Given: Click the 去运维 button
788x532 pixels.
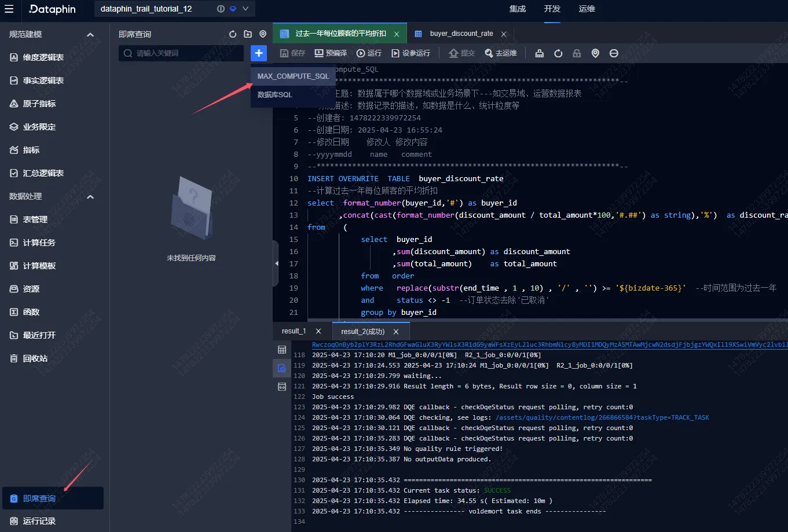Looking at the screenshot, I should pos(501,53).
